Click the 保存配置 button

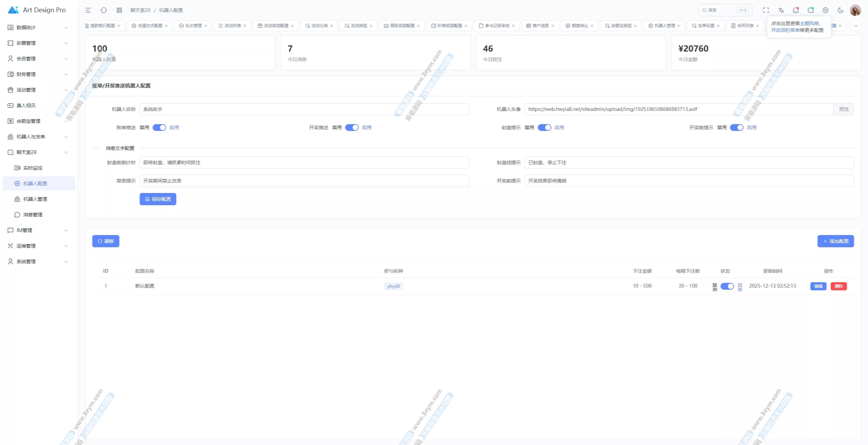pyautogui.click(x=158, y=199)
